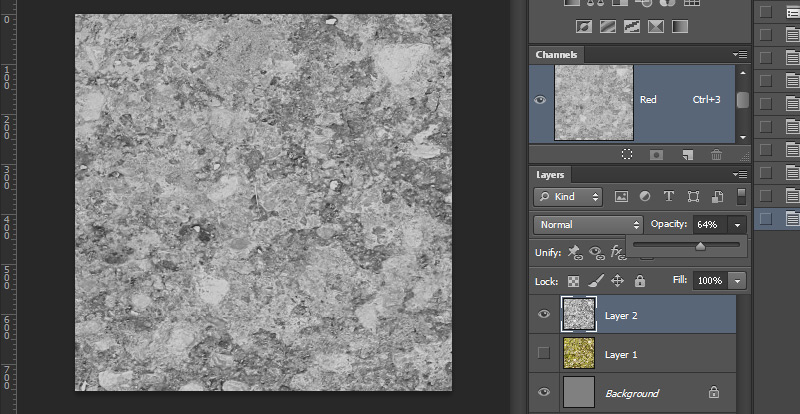Screen dimensions: 800x414
Task: Add an Invert adjustment layer
Action: point(584,26)
